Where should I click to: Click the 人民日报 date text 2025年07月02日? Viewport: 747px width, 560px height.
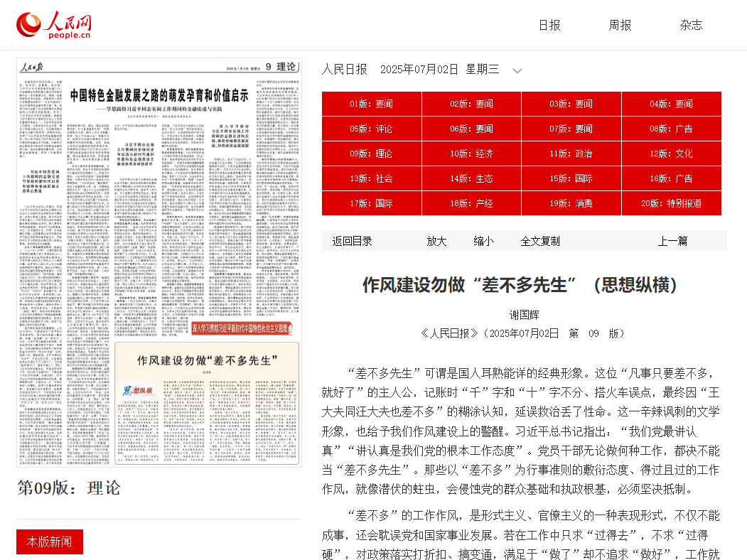coord(419,70)
